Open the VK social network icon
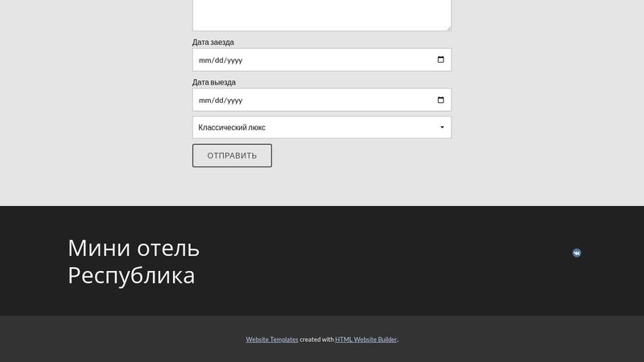This screenshot has height=362, width=644. click(576, 253)
